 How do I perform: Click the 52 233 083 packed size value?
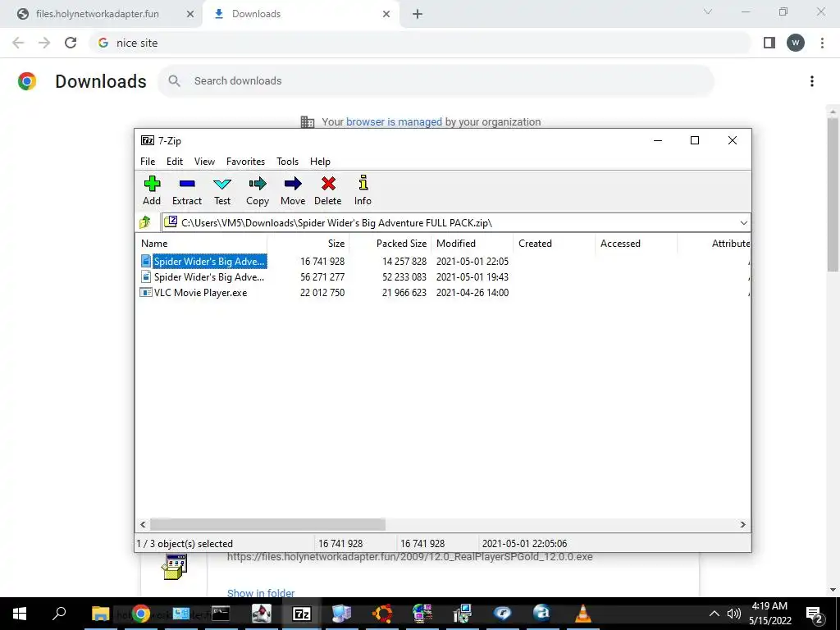(x=404, y=277)
